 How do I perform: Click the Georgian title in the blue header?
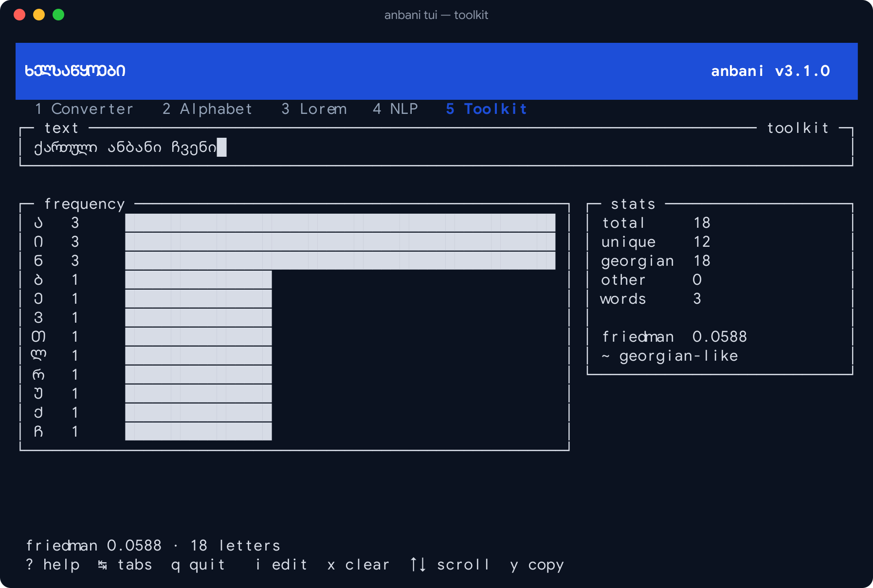pyautogui.click(x=75, y=71)
